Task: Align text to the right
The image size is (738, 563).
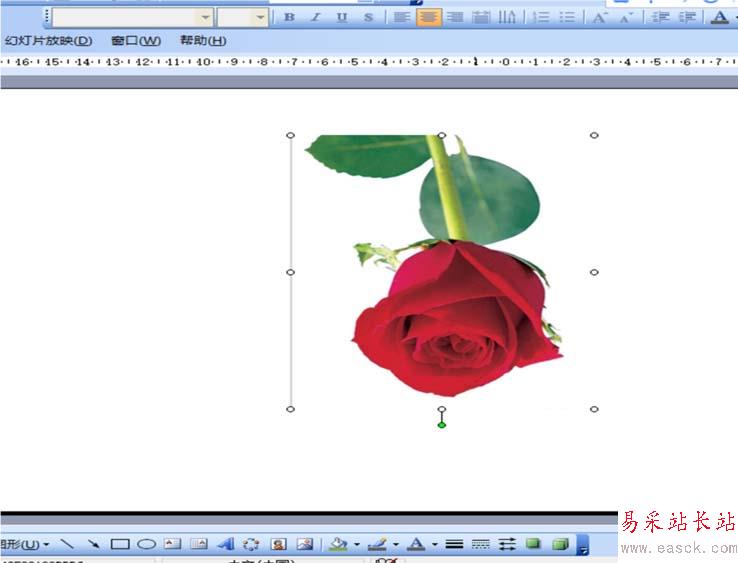Action: (x=455, y=17)
